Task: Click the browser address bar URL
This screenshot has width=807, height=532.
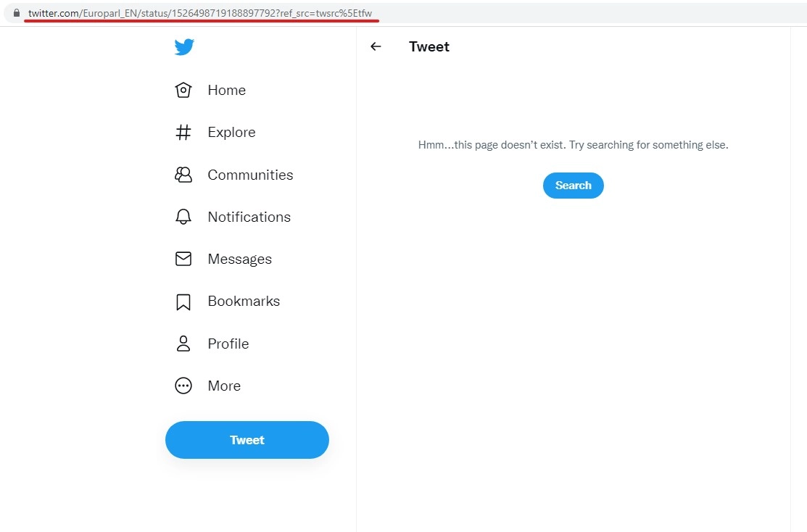Action: (x=199, y=13)
